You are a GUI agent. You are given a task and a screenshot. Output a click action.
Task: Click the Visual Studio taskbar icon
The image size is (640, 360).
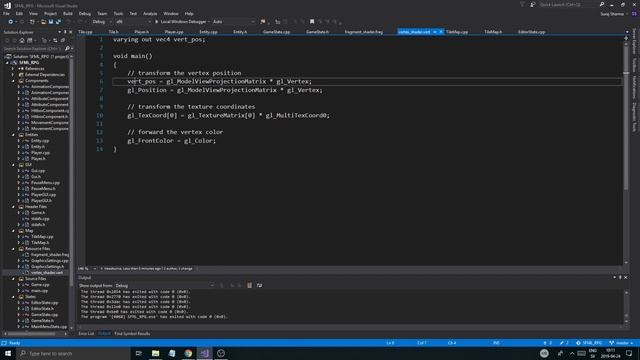(204, 353)
